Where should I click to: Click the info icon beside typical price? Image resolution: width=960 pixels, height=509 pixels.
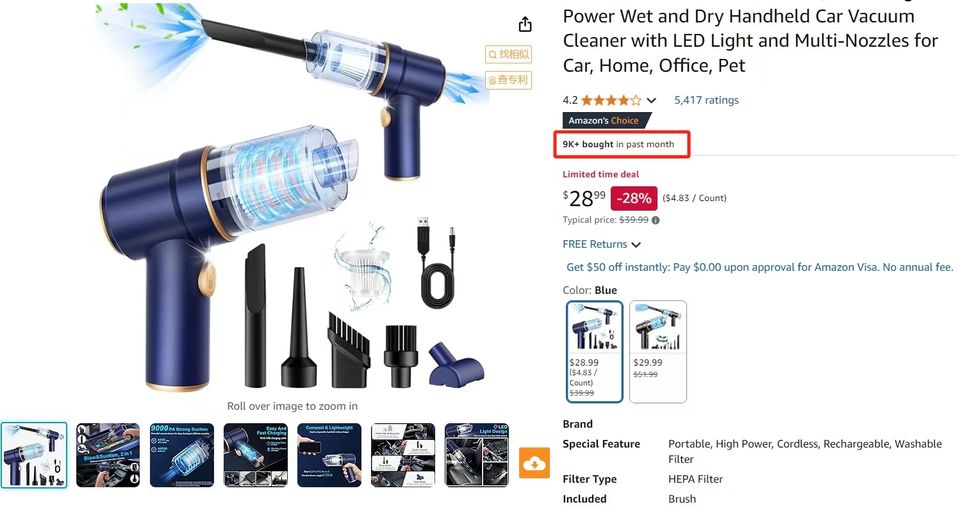656,221
